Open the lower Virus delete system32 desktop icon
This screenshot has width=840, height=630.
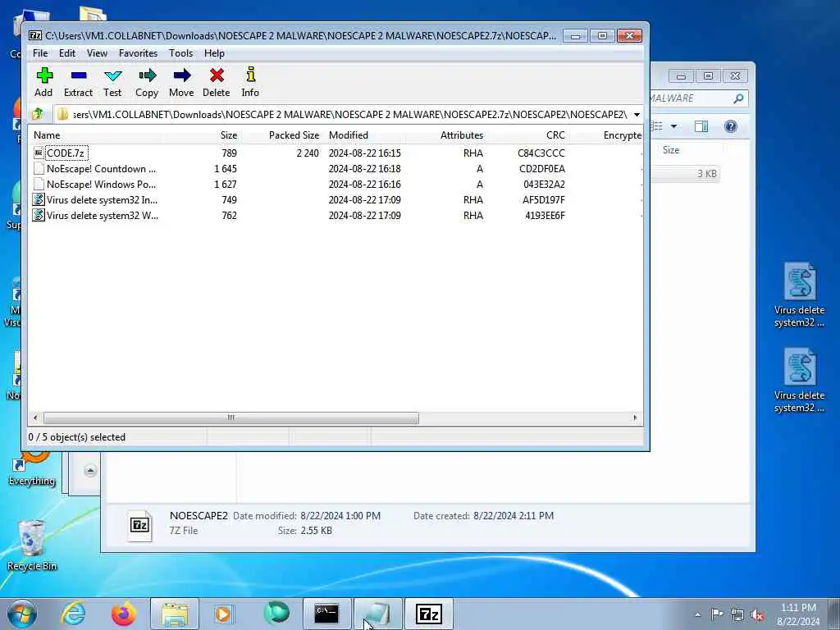click(x=799, y=381)
